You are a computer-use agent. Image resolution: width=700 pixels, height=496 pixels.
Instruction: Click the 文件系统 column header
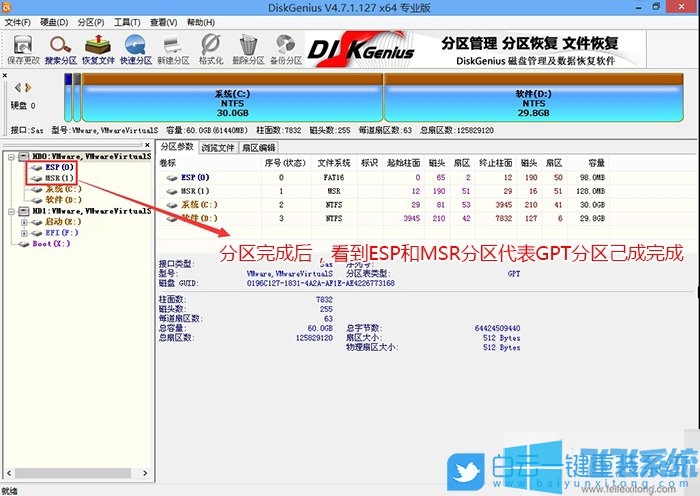point(333,163)
